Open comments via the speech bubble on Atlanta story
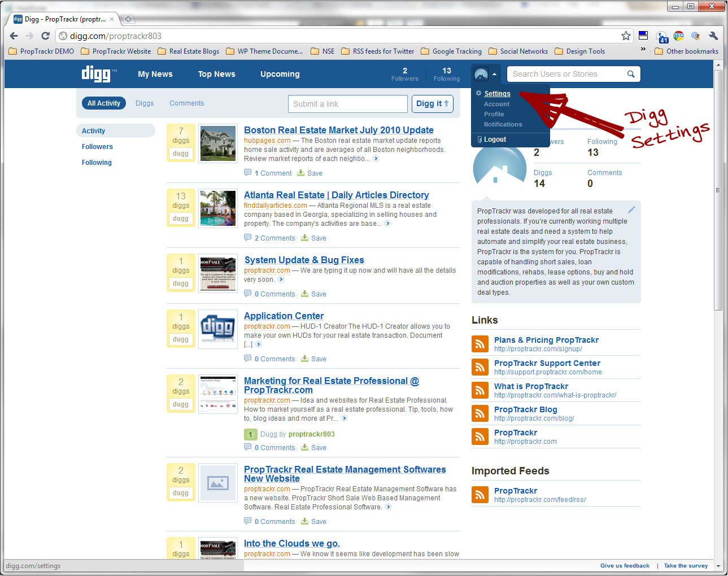 pyautogui.click(x=247, y=238)
